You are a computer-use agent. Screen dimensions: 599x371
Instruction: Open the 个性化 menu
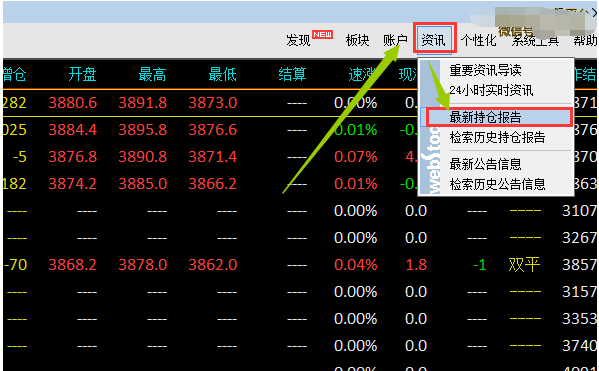(x=479, y=40)
